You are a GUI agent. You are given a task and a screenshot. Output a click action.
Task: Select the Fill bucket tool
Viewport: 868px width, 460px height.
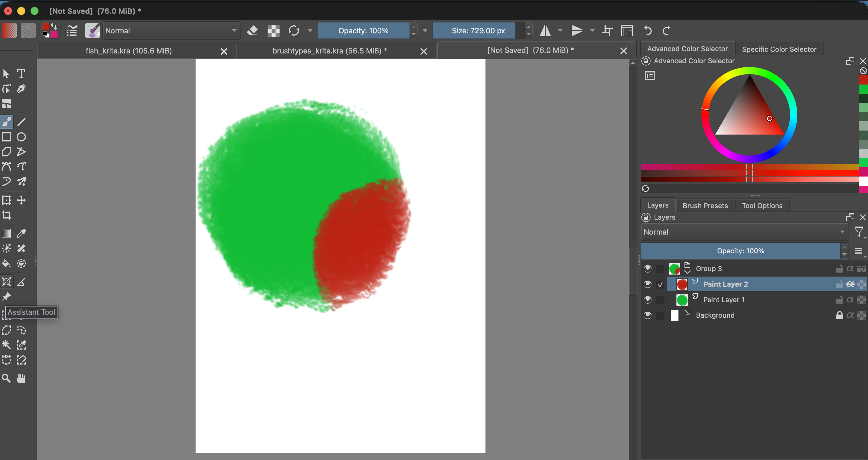pyautogui.click(x=6, y=263)
